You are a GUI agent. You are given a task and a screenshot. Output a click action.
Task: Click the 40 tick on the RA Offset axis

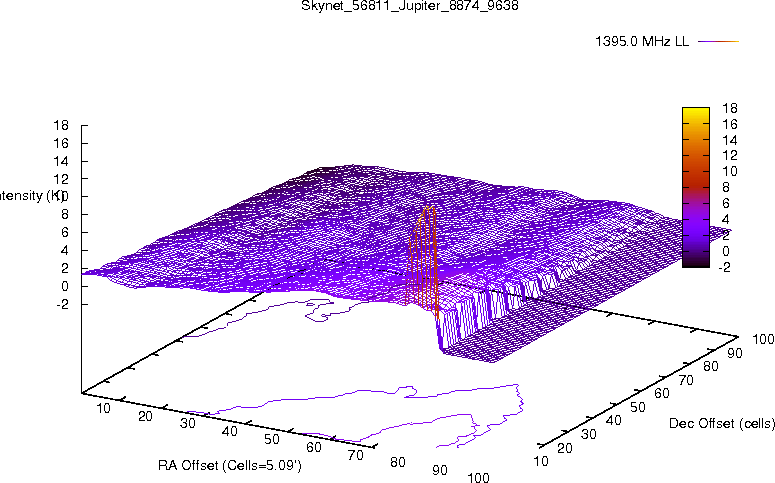(x=230, y=432)
